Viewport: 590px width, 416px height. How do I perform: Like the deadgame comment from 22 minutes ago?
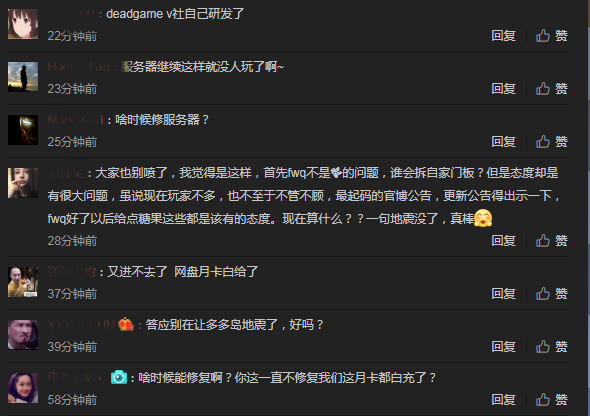552,36
